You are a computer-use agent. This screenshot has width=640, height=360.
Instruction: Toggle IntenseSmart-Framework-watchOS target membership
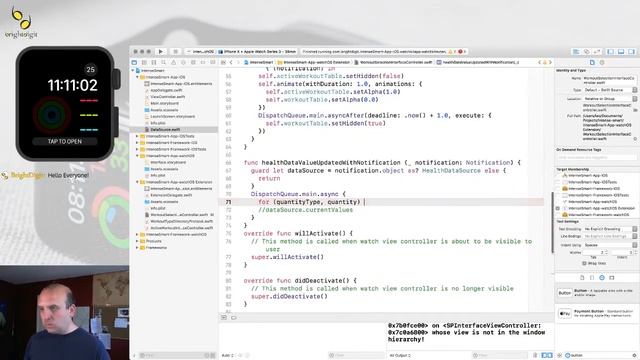(558, 215)
